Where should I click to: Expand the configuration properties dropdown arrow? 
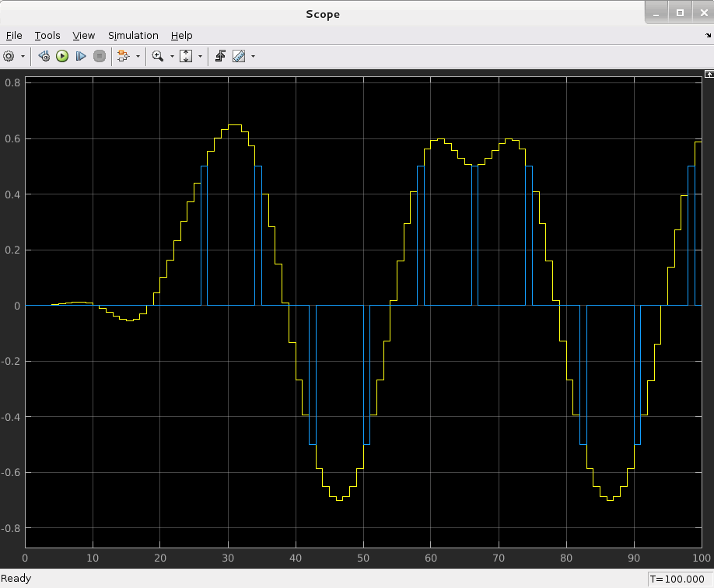click(x=23, y=56)
